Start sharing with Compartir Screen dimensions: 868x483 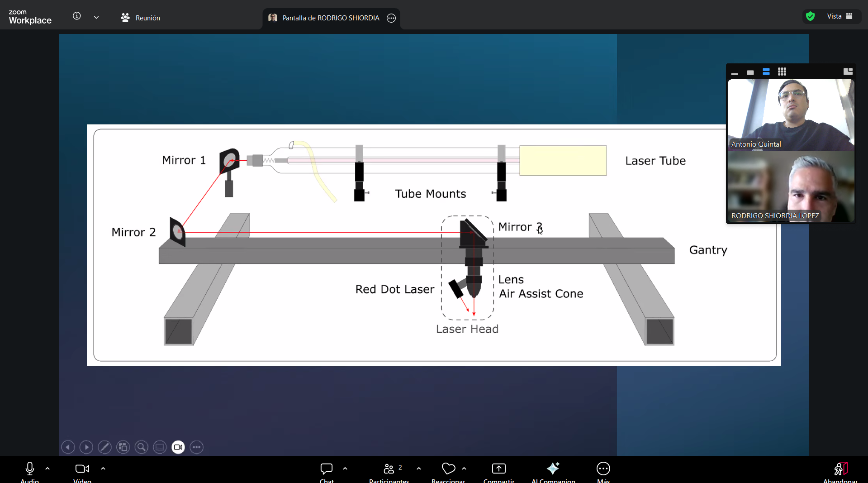coord(499,472)
